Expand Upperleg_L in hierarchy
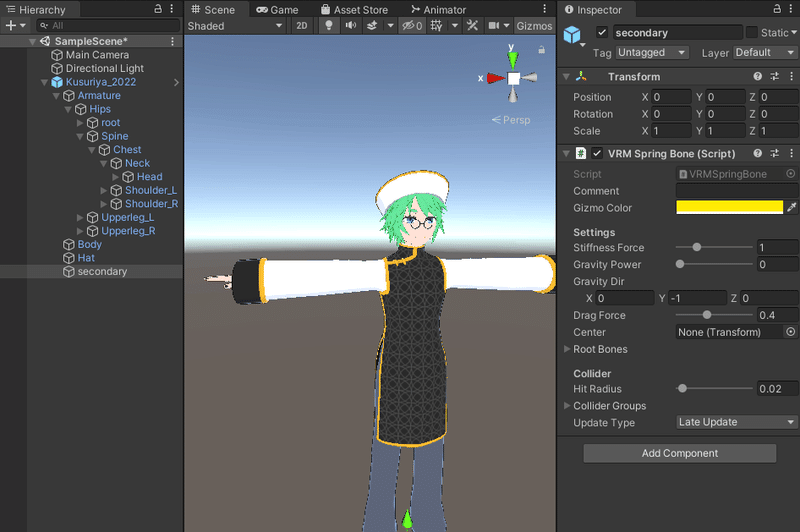Viewport: 800px width, 532px height. (x=80, y=218)
